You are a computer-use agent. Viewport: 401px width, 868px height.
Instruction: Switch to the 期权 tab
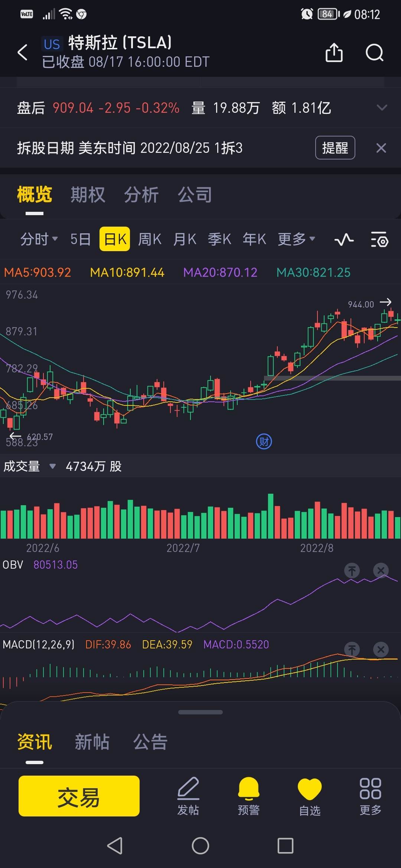[x=88, y=195]
